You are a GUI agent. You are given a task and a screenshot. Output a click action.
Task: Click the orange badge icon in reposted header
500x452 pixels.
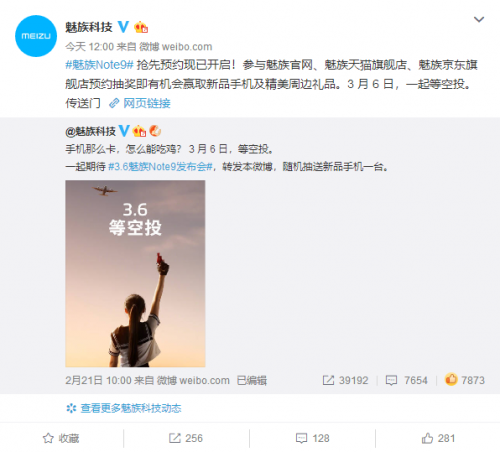(155, 131)
